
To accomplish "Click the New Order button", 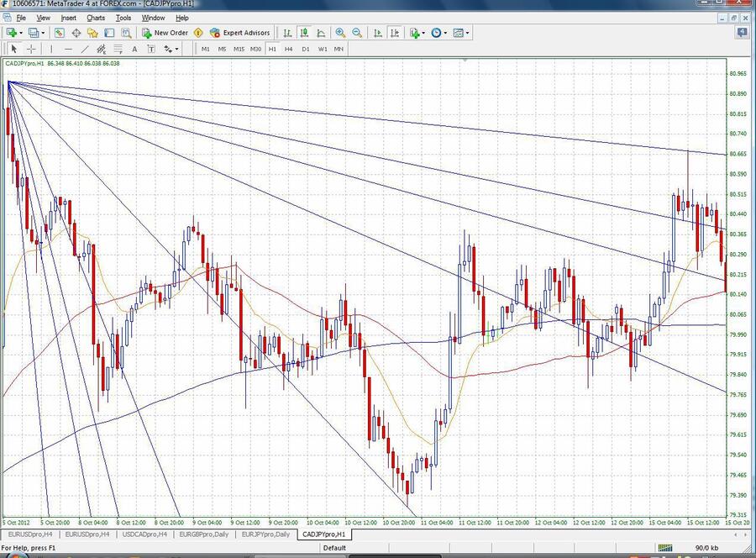I will [165, 33].
